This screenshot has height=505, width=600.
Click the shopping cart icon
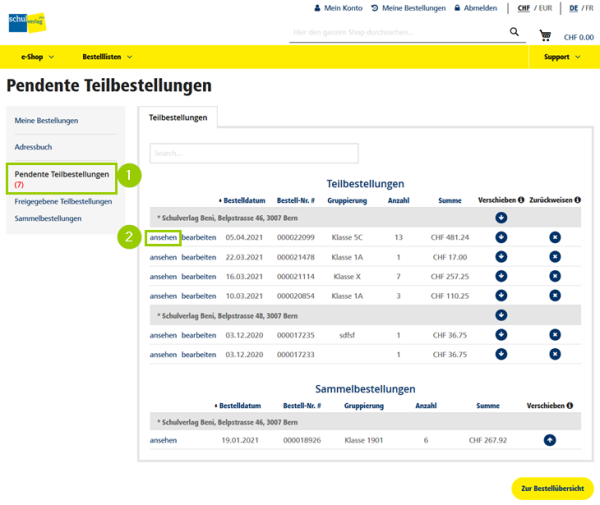tap(545, 35)
